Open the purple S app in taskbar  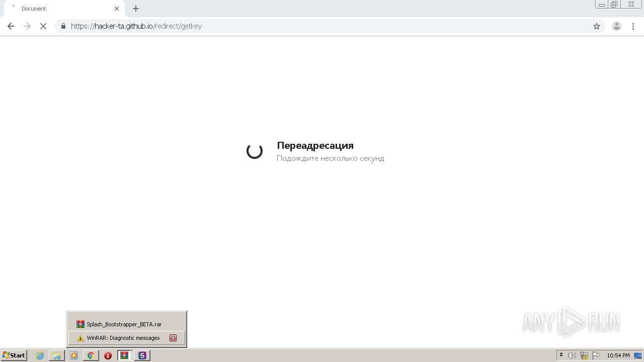click(x=142, y=355)
